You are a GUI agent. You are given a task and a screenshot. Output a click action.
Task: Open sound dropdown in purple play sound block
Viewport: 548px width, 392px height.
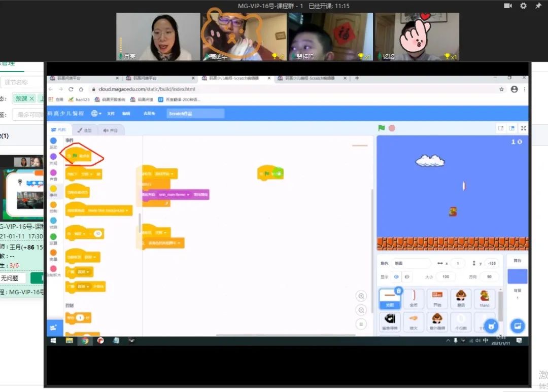point(174,195)
